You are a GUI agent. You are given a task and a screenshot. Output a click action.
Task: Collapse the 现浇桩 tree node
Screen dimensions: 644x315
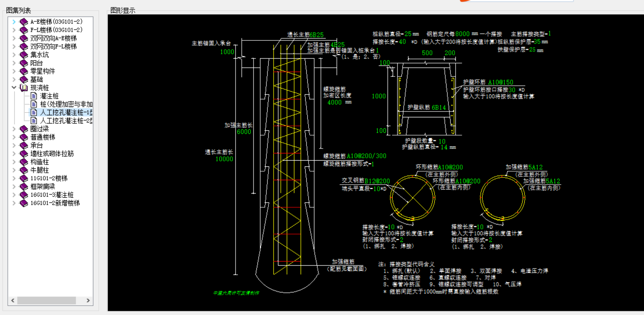tap(14, 87)
